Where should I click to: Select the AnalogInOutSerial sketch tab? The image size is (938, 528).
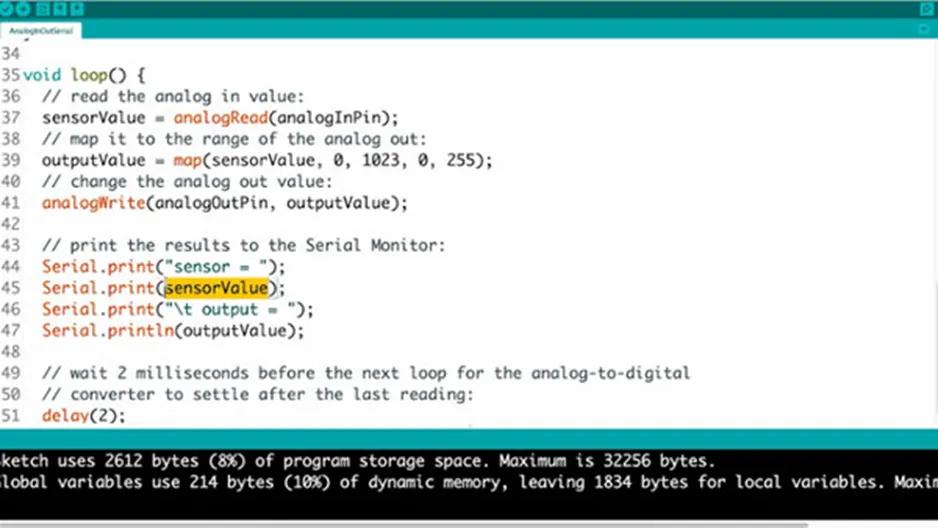click(x=41, y=30)
